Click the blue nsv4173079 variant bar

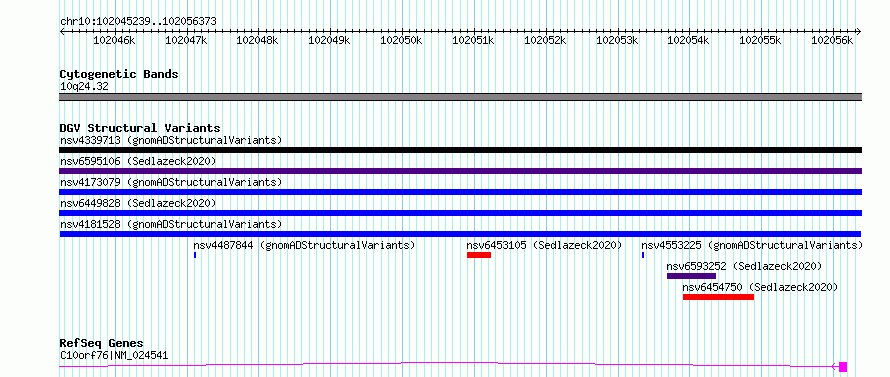coord(460,192)
